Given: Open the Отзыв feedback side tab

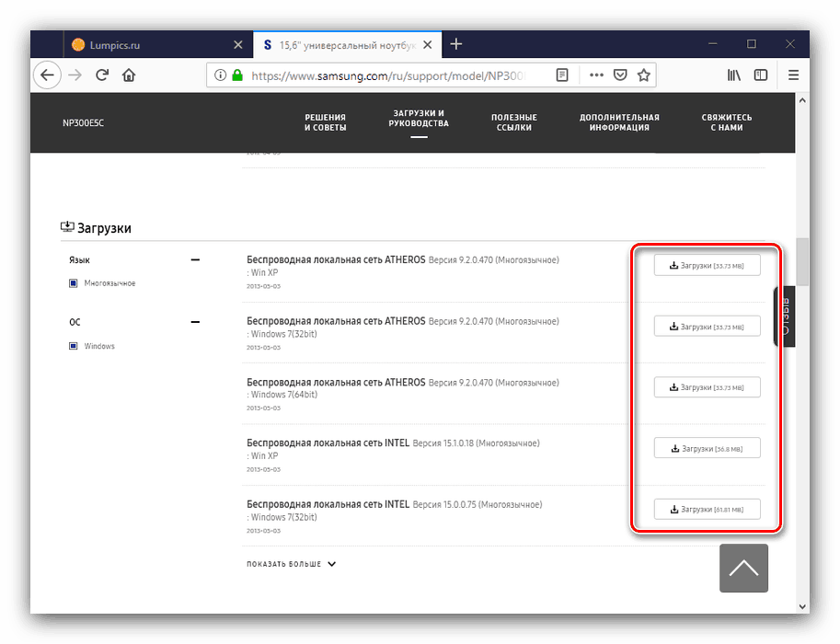Looking at the screenshot, I should 785,316.
